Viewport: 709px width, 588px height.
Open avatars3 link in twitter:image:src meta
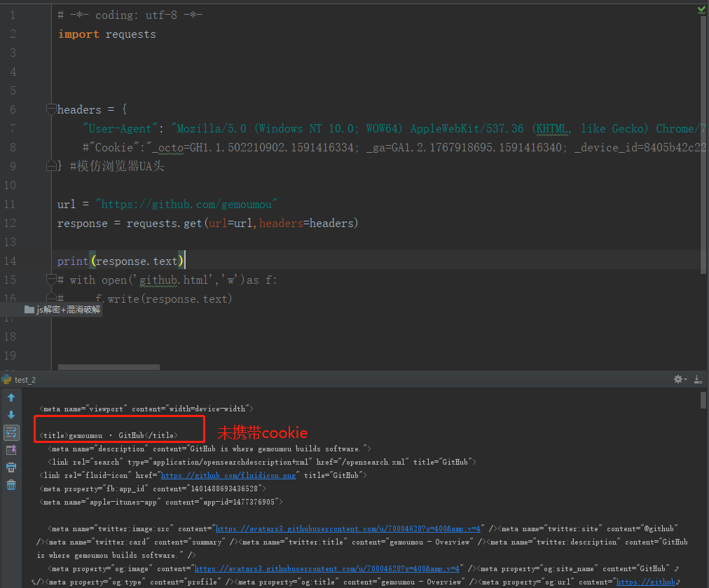[x=347, y=528]
